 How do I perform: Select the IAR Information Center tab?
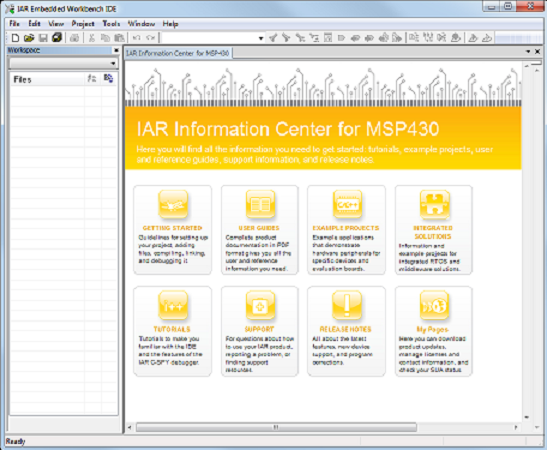[178, 53]
